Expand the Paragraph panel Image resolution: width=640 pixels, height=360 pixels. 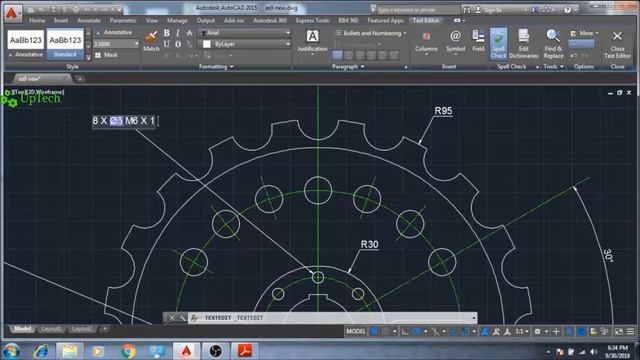coord(348,67)
